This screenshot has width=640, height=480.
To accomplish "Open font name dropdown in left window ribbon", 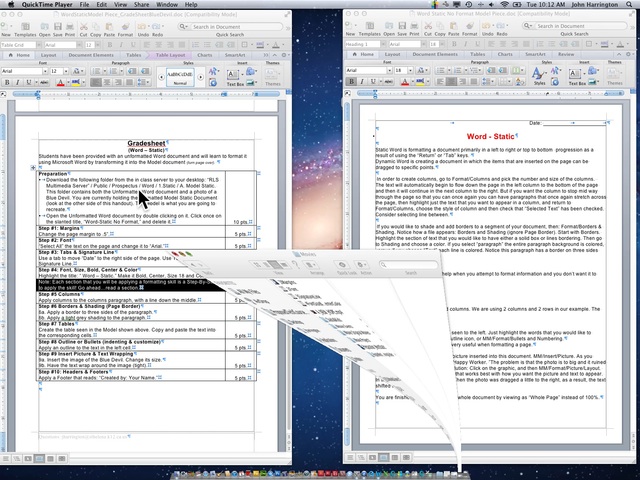I will (x=45, y=71).
